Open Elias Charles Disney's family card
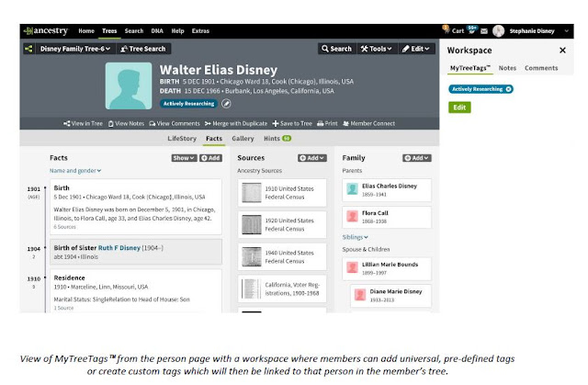This screenshot has height=385, width=588. (x=387, y=190)
